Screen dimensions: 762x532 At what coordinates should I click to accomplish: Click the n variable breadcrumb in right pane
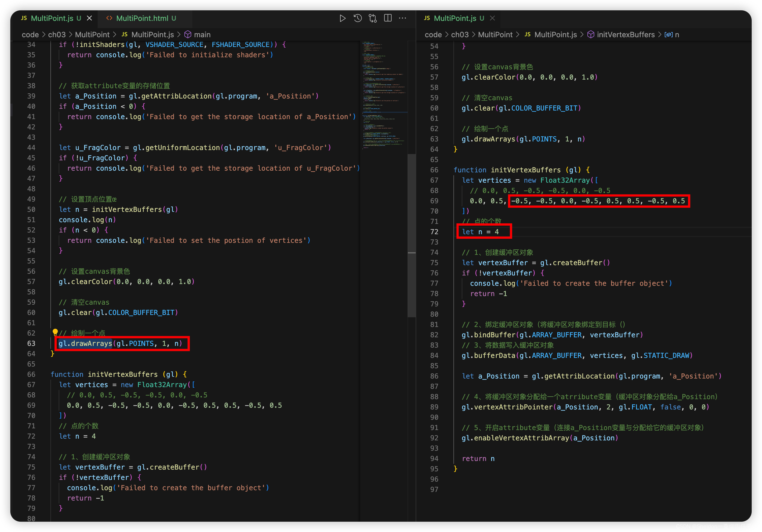(677, 35)
